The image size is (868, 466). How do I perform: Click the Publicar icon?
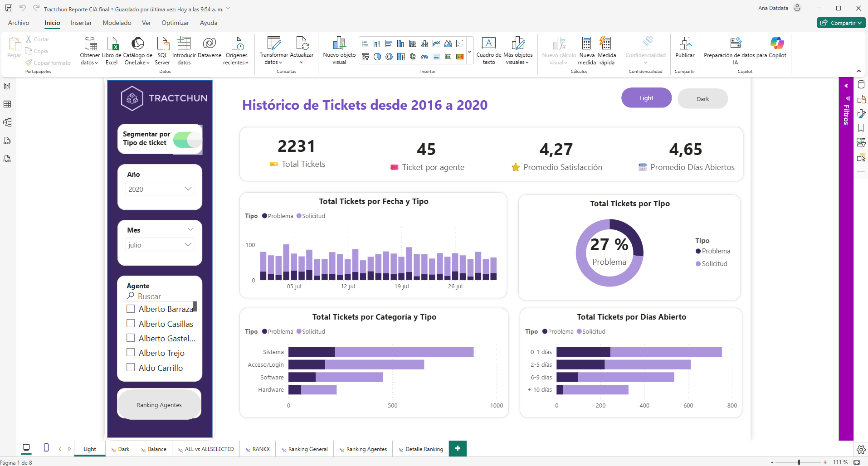[685, 44]
